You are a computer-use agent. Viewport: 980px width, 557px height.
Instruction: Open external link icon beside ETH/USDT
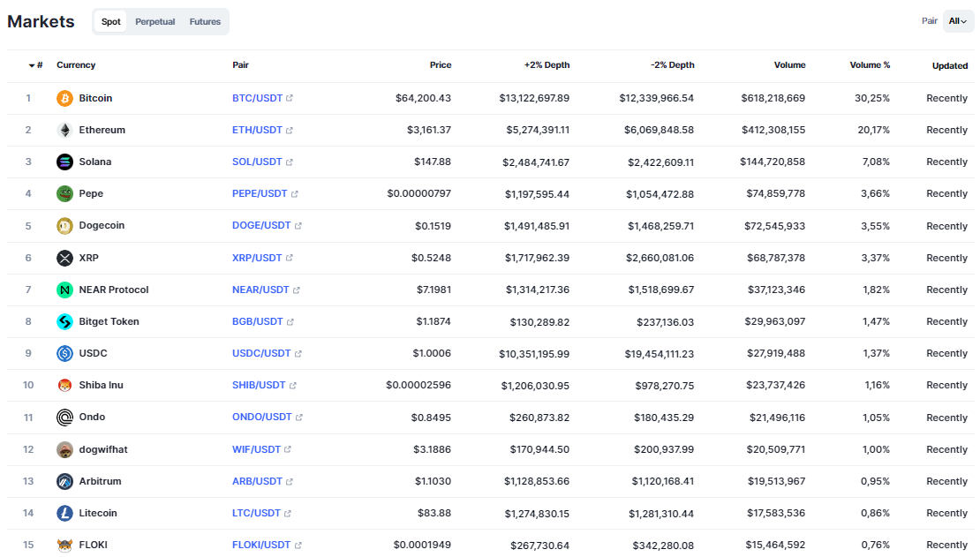pyautogui.click(x=290, y=130)
